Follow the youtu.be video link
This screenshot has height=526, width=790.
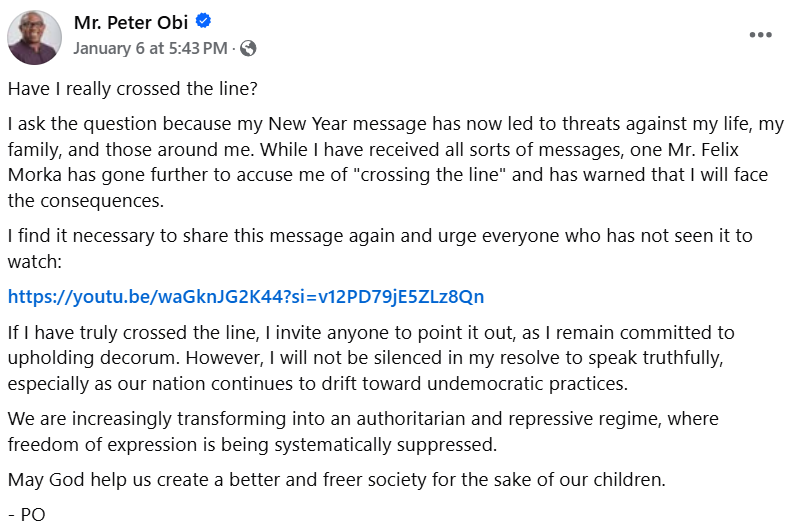click(x=246, y=296)
